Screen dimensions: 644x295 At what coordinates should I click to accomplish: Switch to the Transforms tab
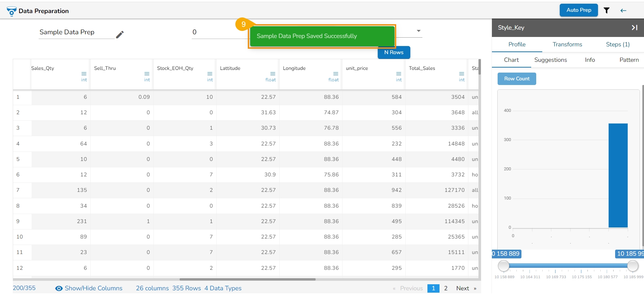pos(567,44)
